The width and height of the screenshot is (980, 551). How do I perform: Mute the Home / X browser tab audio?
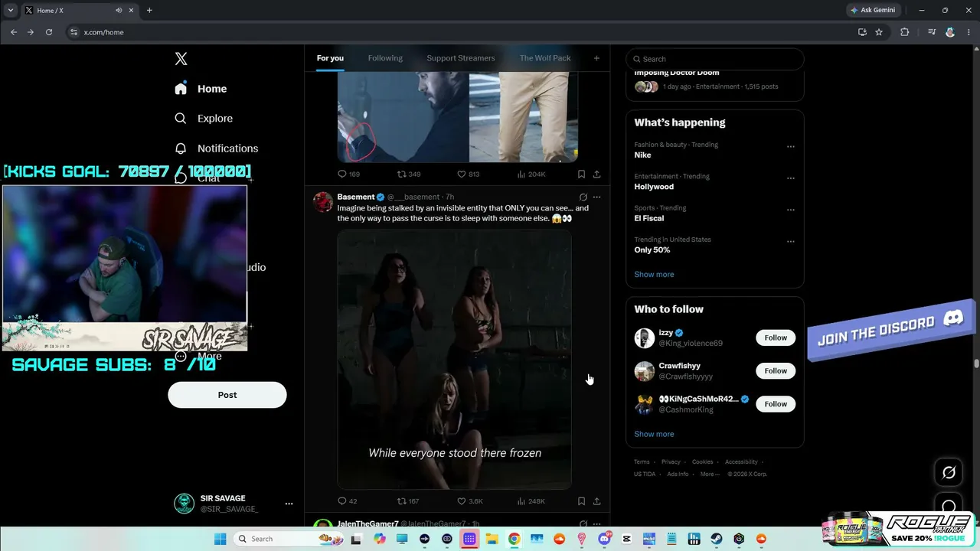pos(119,10)
